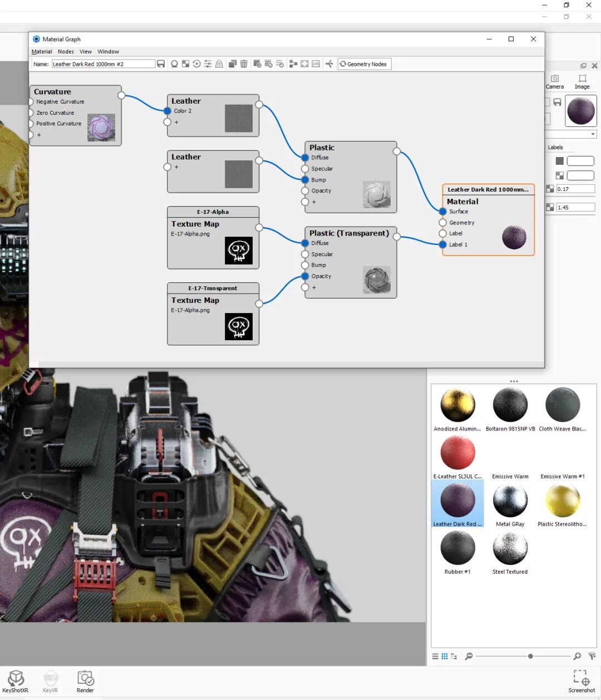Click Geometry socket on Material node
This screenshot has width=601, height=700.
tap(442, 223)
